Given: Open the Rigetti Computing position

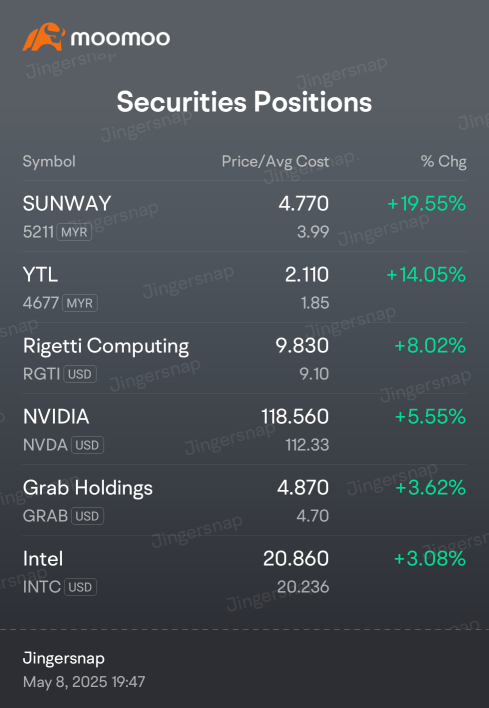Looking at the screenshot, I should coord(244,358).
